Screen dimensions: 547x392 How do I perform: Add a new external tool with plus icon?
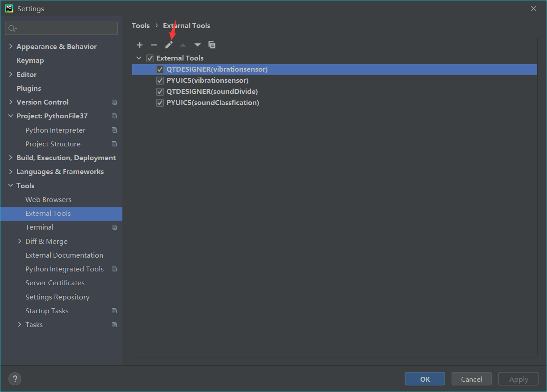(140, 45)
